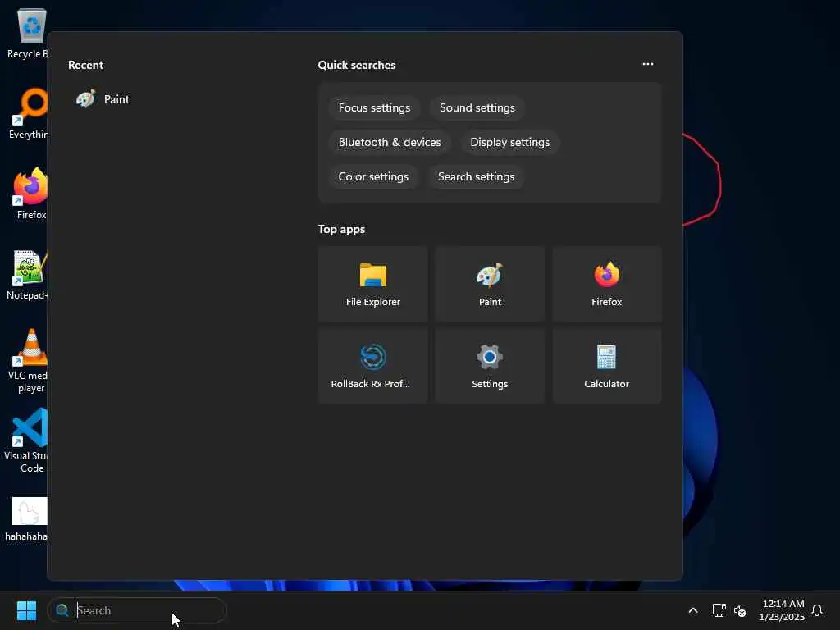The image size is (840, 630).
Task: Click the Focus settings quick search
Action: [374, 107]
